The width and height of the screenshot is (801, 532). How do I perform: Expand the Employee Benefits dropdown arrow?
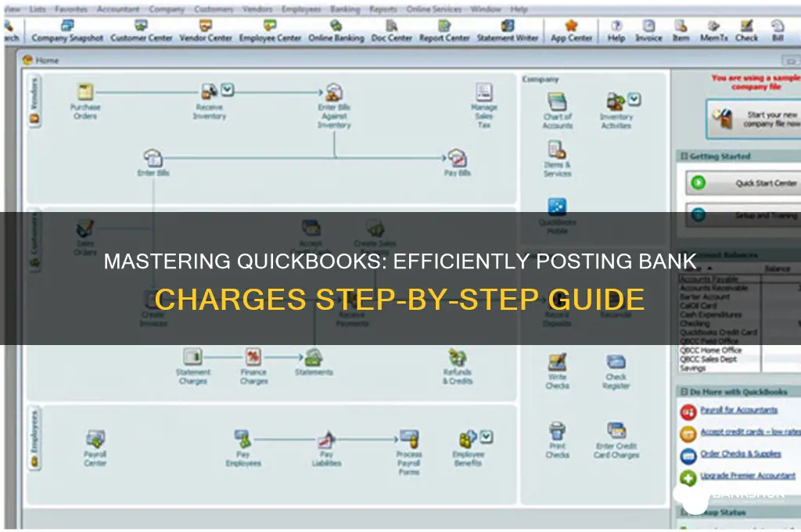(x=487, y=437)
